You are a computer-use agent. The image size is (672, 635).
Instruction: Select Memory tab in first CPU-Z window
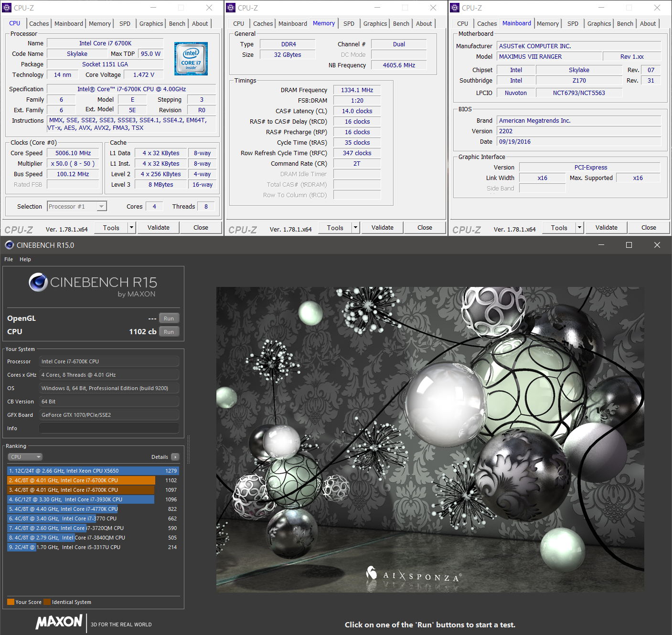pos(100,23)
